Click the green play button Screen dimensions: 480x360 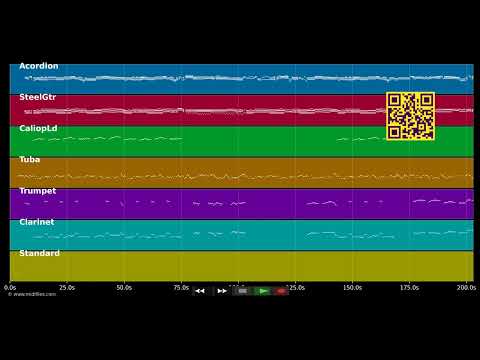[263, 291]
